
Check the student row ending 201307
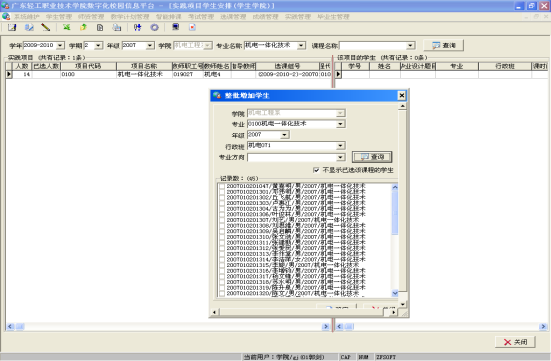(x=222, y=220)
